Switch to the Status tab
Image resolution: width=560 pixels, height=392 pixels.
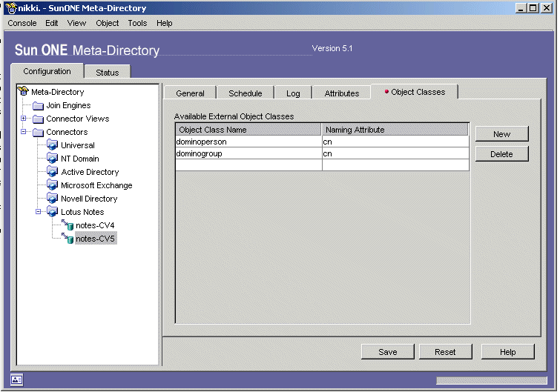(x=108, y=73)
